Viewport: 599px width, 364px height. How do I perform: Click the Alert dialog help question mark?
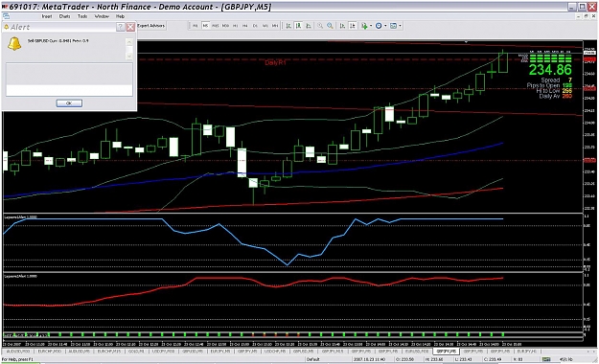tap(121, 27)
